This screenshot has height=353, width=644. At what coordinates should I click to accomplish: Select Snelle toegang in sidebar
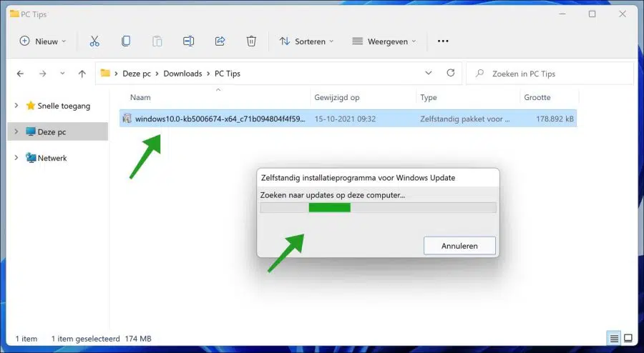(58, 106)
